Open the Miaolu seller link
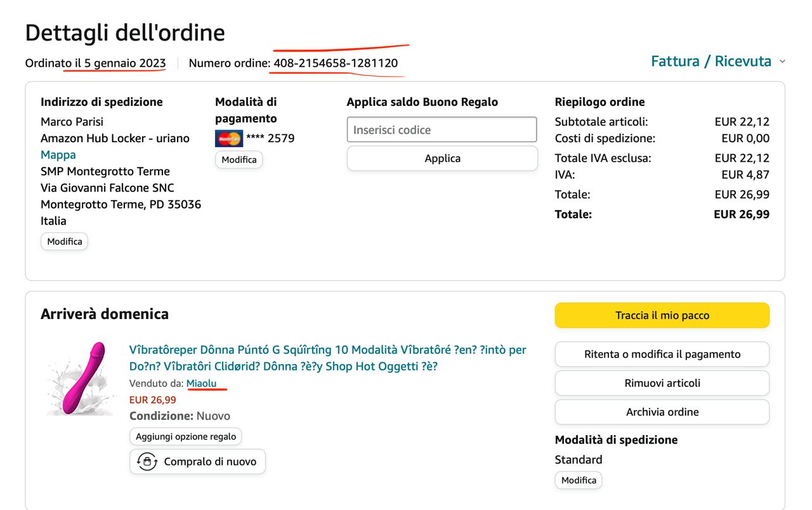Viewport: 812px width, 510px height. [201, 383]
